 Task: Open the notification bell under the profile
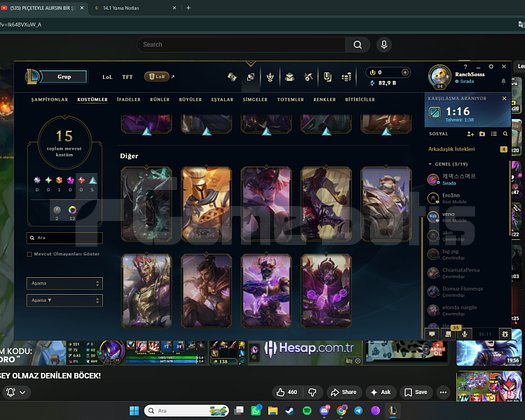pos(503,81)
